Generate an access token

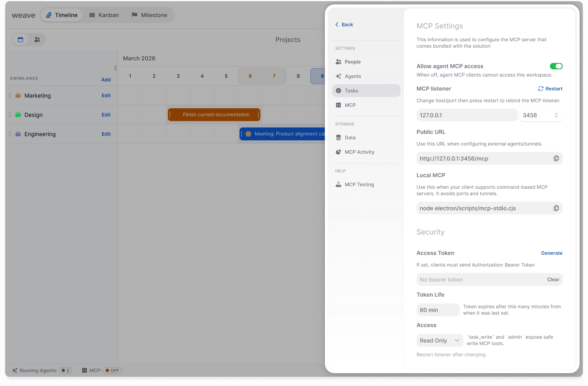pyautogui.click(x=552, y=253)
